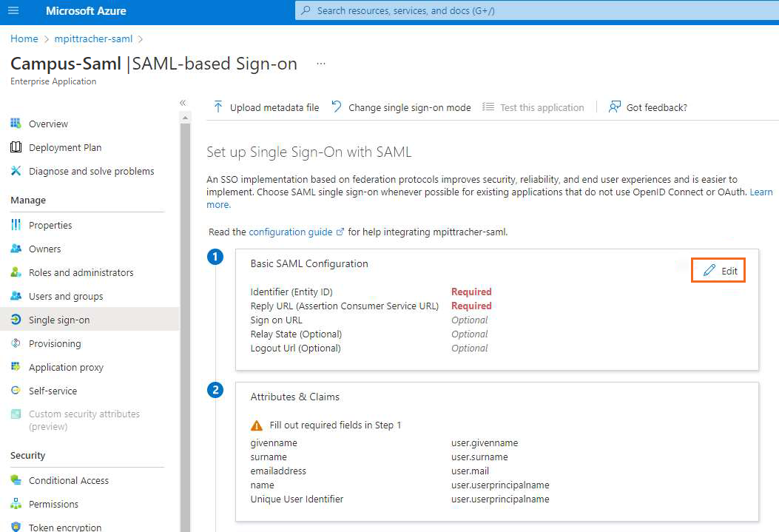Click the Custom security attributes icon

[16, 414]
